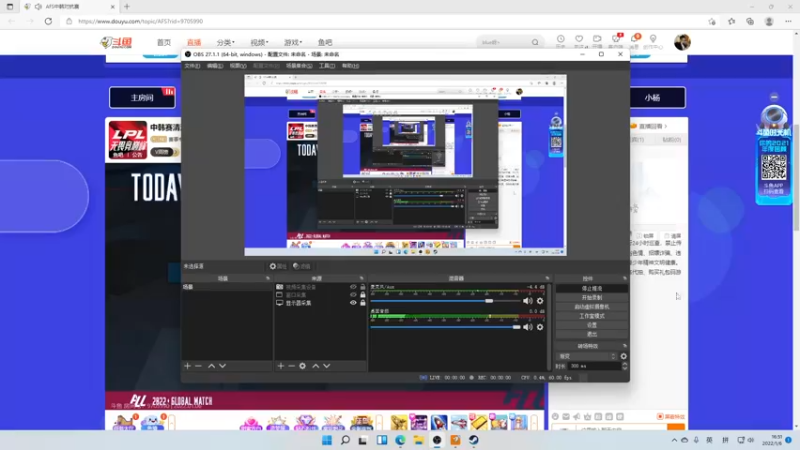Click Stop Streaming button in Controls
The image size is (800, 450).
[x=592, y=288]
